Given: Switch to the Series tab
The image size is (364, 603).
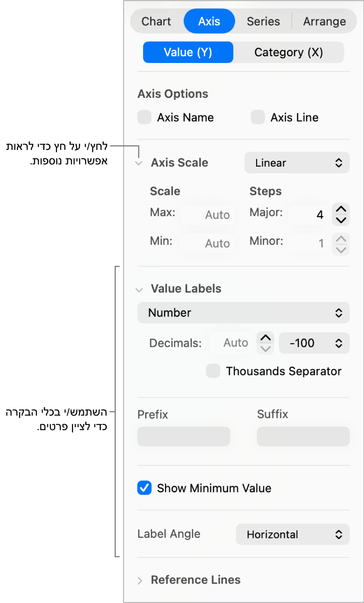Looking at the screenshot, I should point(263,21).
